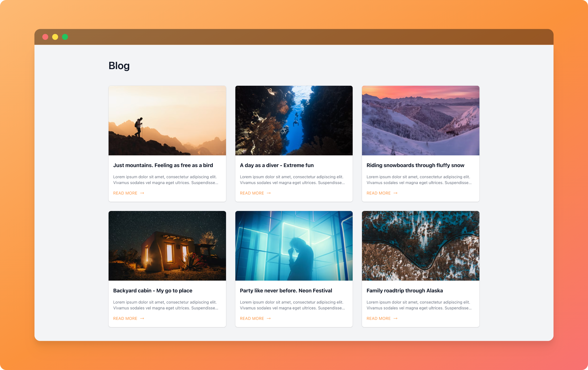Open the lit cabin under stars image
Screen dimensions: 588x370
[167, 246]
